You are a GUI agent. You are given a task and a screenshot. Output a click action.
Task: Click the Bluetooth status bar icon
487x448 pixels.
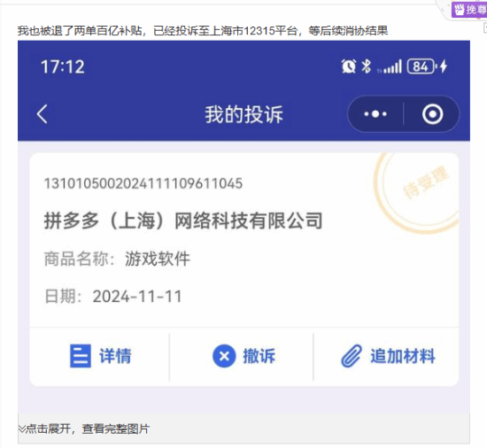367,66
